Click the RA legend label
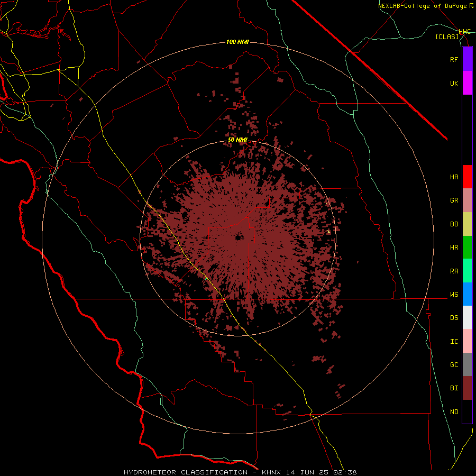Screen dimensions: 476x476 (x=454, y=271)
